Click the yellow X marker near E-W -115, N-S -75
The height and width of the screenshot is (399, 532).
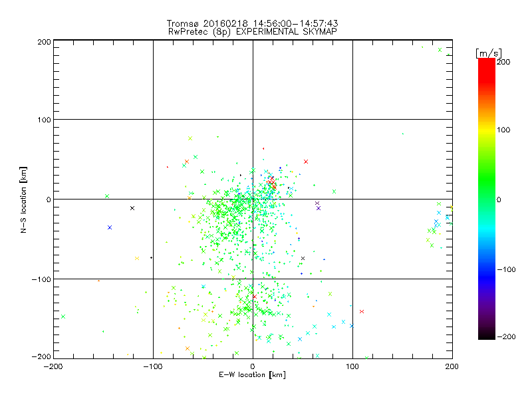coord(137,259)
